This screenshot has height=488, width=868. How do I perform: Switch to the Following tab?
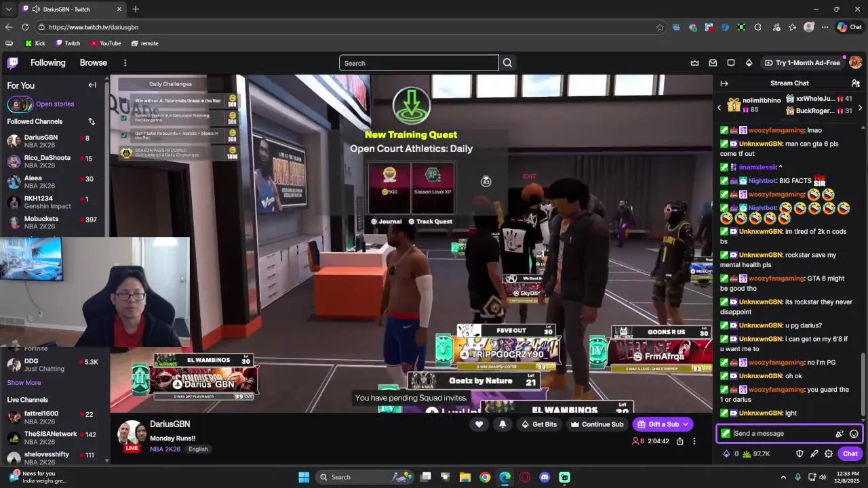pos(47,63)
